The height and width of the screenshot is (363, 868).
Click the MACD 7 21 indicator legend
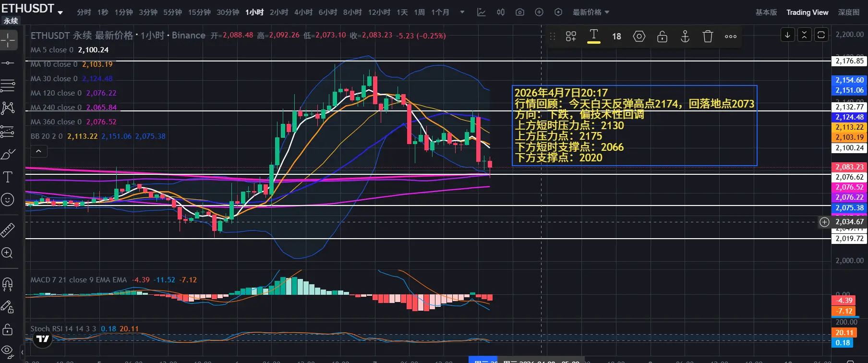click(x=114, y=280)
